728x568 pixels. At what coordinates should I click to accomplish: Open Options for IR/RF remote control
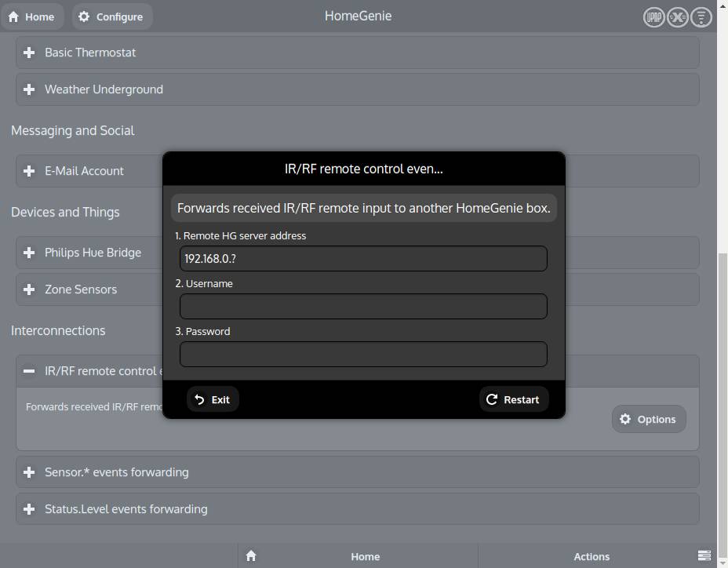649,419
